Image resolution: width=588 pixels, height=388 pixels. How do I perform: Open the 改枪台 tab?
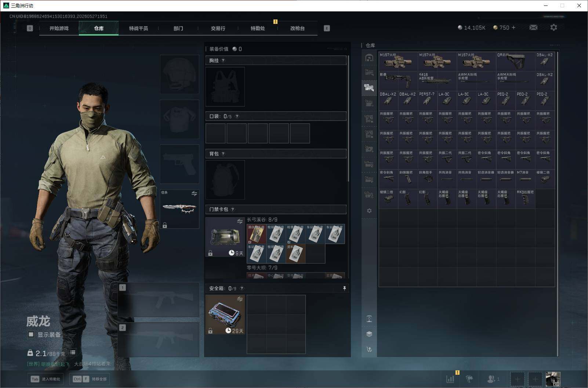point(297,28)
